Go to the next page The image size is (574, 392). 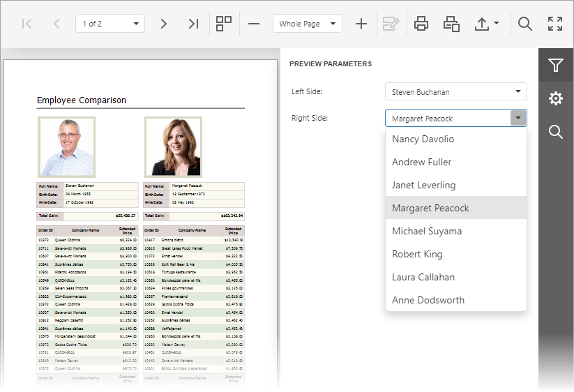coord(164,24)
